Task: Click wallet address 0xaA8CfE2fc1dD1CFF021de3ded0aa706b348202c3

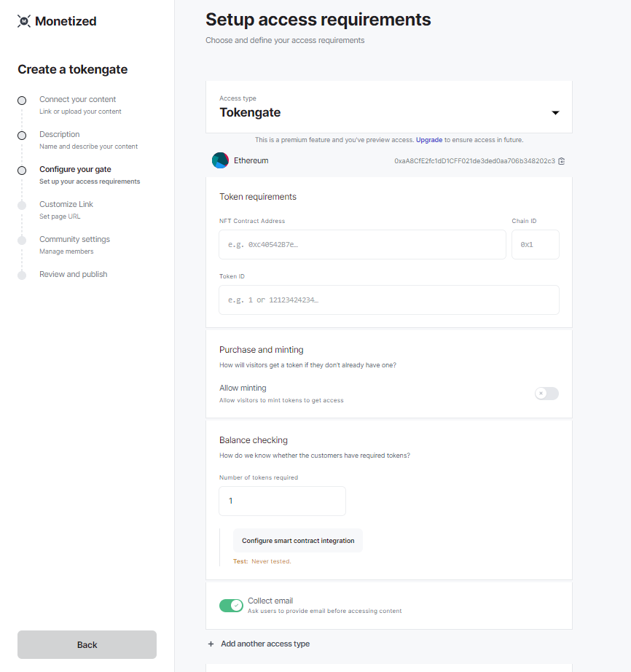Action: 474,161
